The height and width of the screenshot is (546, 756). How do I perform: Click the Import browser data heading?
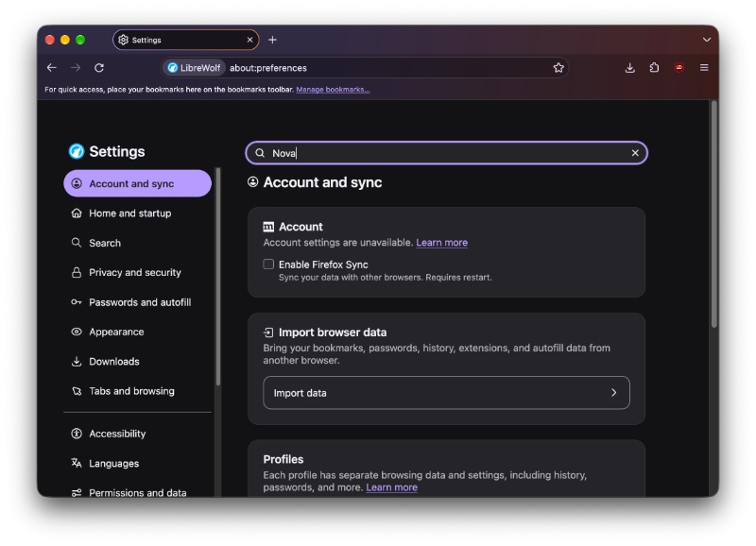pos(333,332)
